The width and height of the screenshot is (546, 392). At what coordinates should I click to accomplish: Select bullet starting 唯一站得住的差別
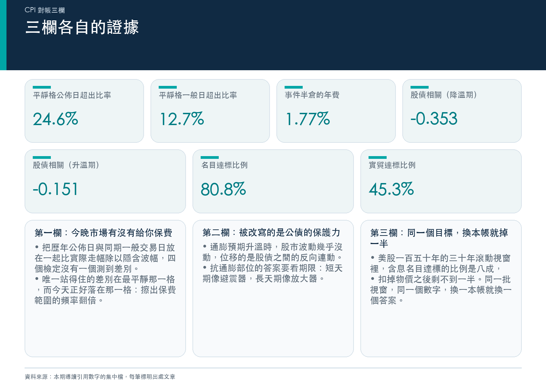tap(105, 290)
